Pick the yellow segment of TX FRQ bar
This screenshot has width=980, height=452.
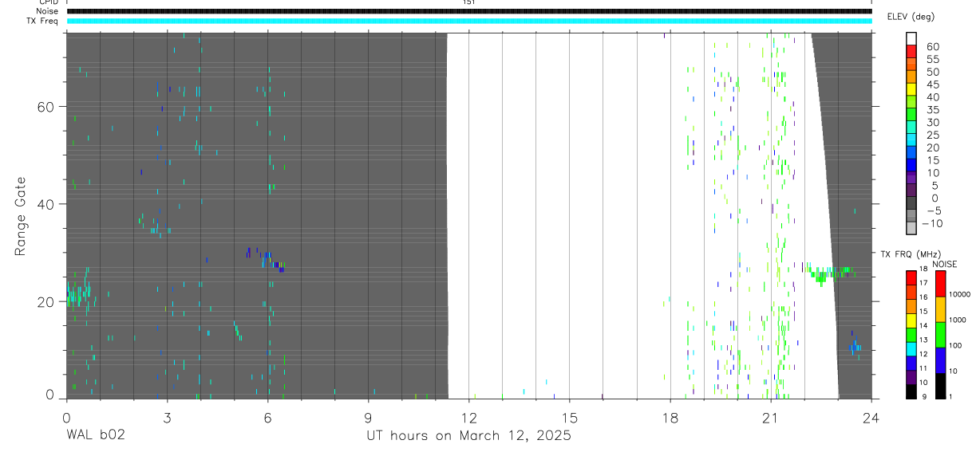(911, 320)
